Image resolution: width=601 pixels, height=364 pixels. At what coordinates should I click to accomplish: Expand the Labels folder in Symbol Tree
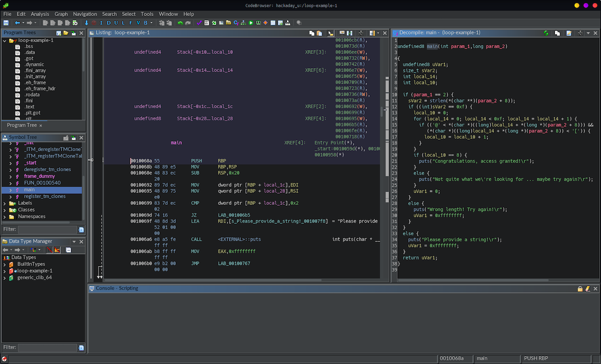point(5,203)
